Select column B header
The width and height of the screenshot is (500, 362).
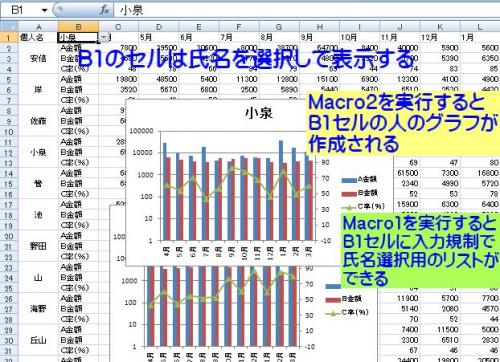coord(78,27)
